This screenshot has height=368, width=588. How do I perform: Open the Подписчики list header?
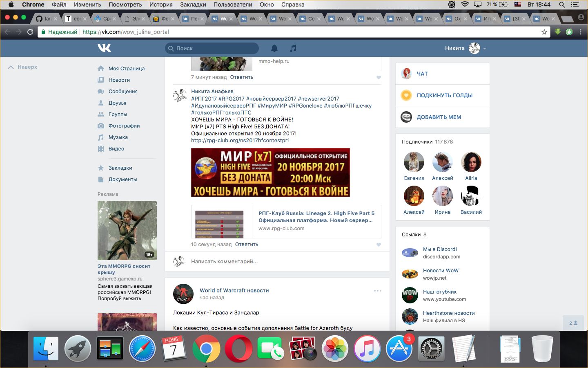tap(427, 142)
